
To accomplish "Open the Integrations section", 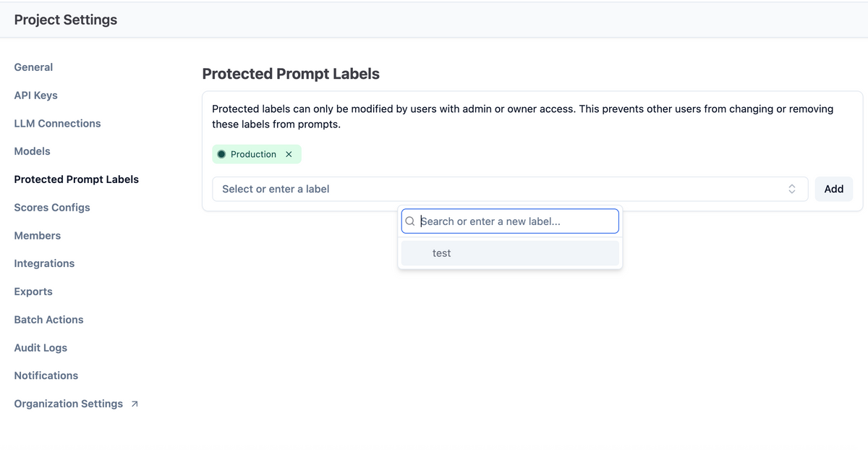I will click(44, 263).
